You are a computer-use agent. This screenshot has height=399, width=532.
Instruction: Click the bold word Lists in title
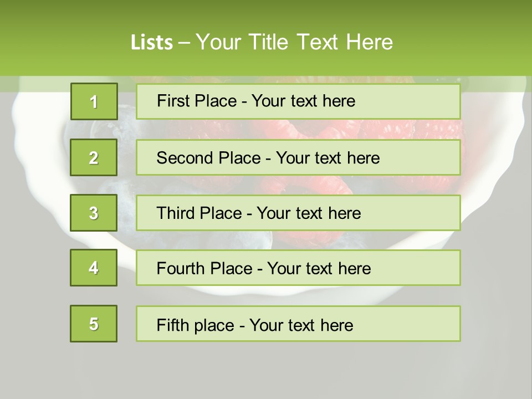(152, 43)
